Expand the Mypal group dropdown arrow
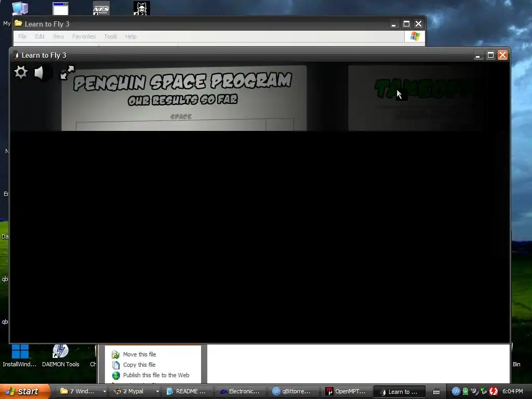 point(157,391)
